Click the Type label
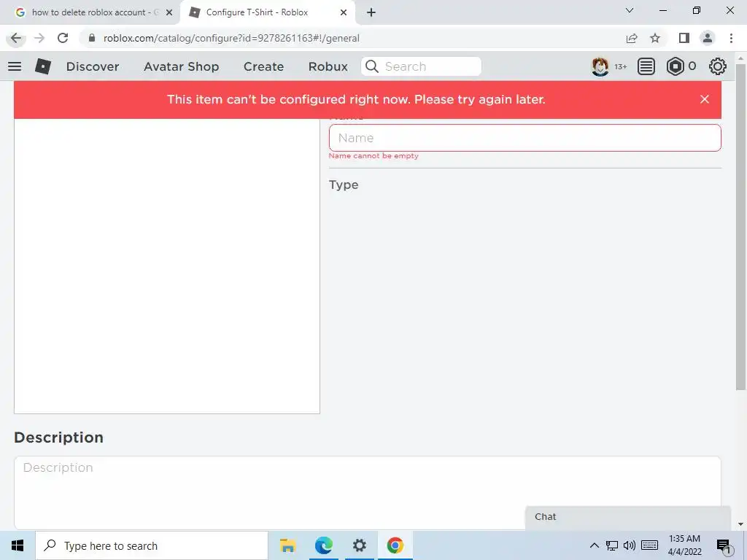This screenshot has width=747, height=560. point(344,184)
